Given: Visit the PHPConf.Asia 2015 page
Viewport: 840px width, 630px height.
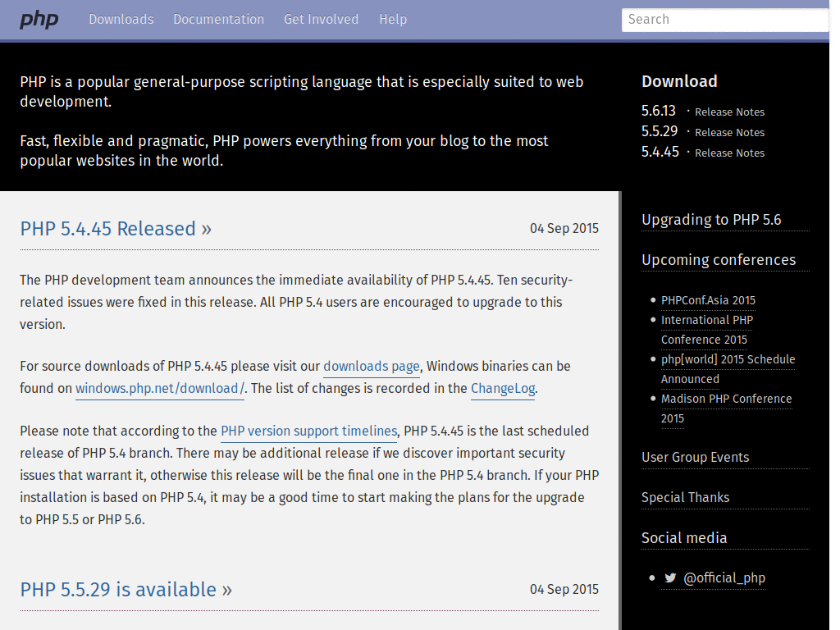Looking at the screenshot, I should tap(708, 300).
